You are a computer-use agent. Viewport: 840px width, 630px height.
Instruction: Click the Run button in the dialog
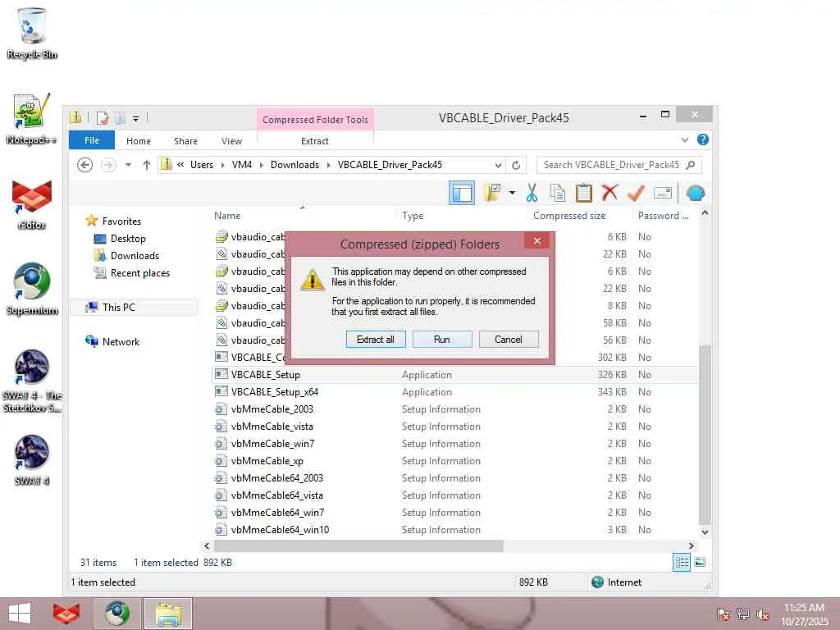point(442,339)
